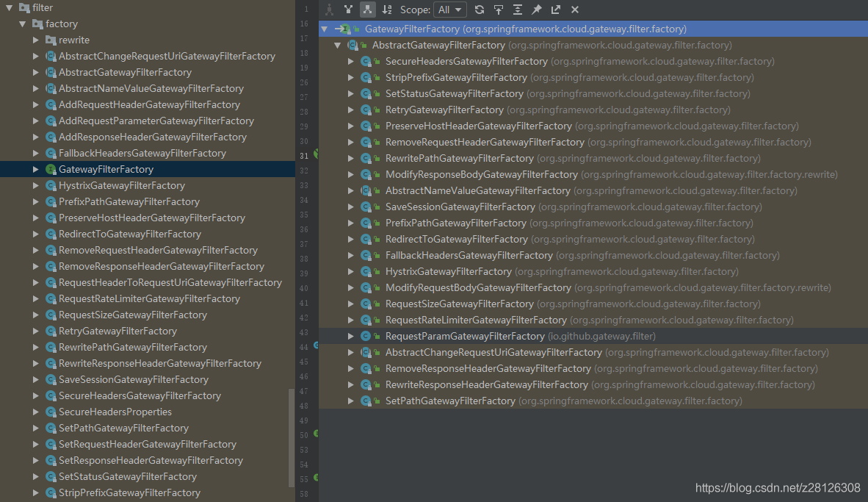
Task: Toggle autoscroll to source
Action: pos(499,10)
